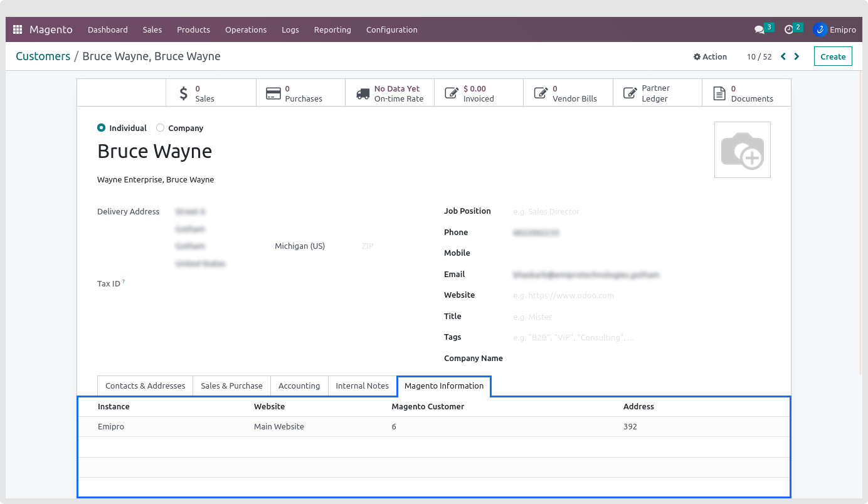Open On-time Rate truck stat button

389,93
